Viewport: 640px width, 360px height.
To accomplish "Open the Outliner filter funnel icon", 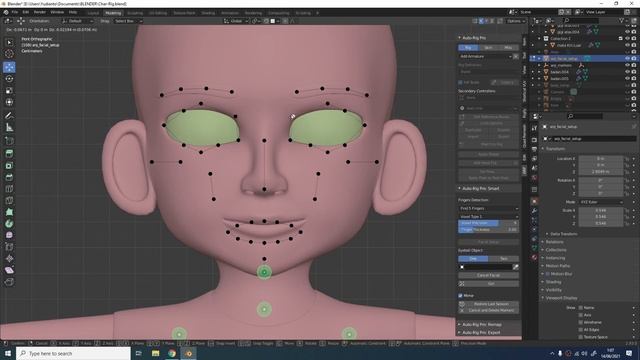I will click(622, 20).
